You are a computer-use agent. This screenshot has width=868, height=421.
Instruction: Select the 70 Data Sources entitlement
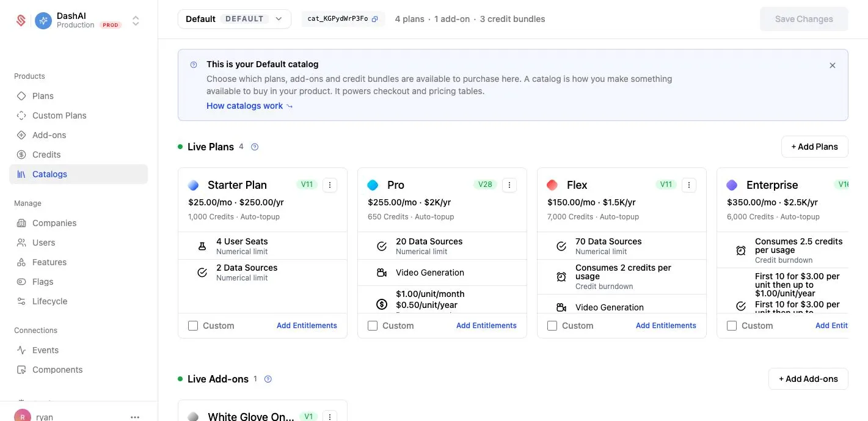click(622, 246)
